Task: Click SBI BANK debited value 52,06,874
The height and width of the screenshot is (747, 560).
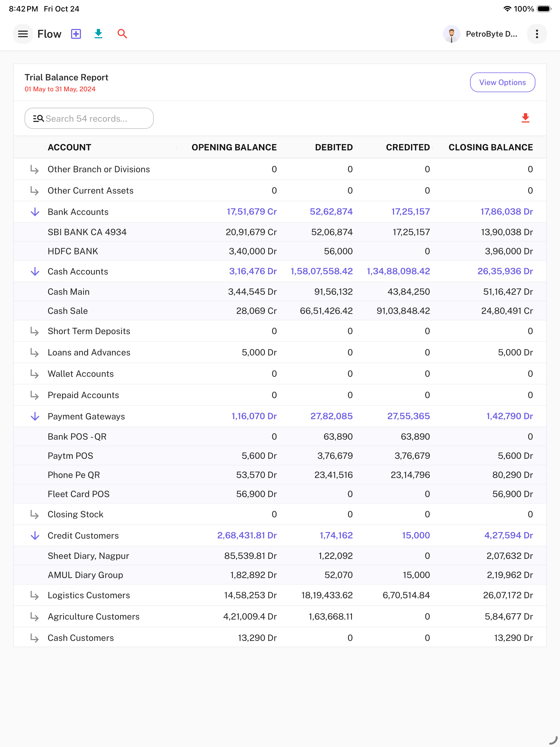Action: (x=332, y=232)
